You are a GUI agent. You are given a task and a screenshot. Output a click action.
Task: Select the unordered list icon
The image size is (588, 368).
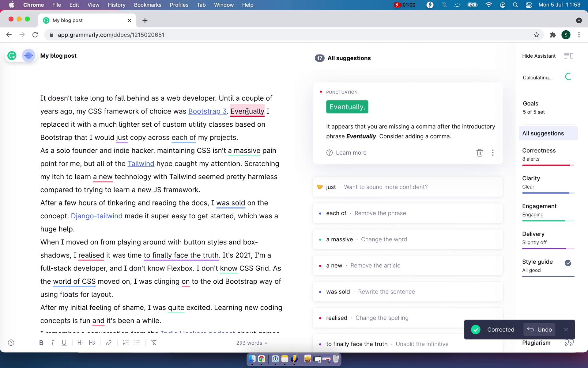click(138, 343)
